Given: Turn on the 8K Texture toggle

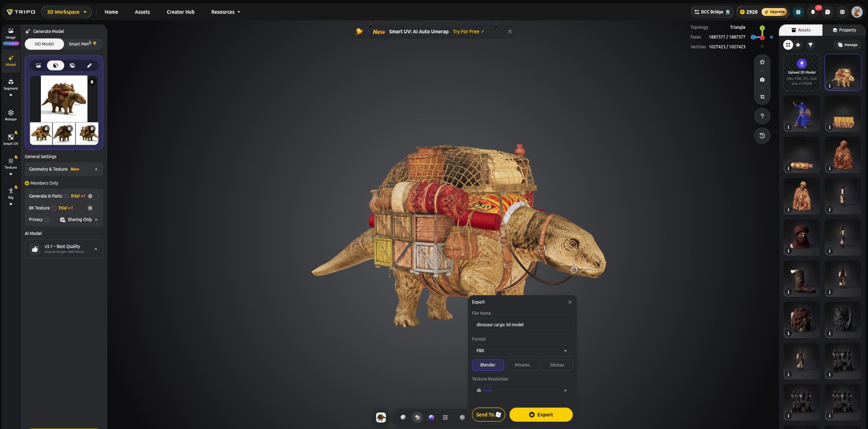Looking at the screenshot, I should [93, 208].
